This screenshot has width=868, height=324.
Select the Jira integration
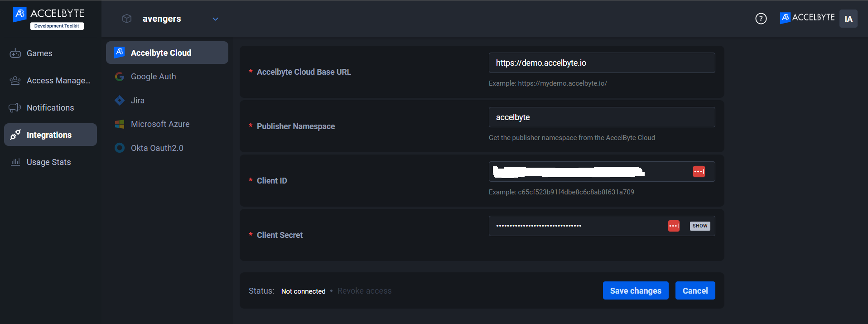pyautogui.click(x=167, y=101)
